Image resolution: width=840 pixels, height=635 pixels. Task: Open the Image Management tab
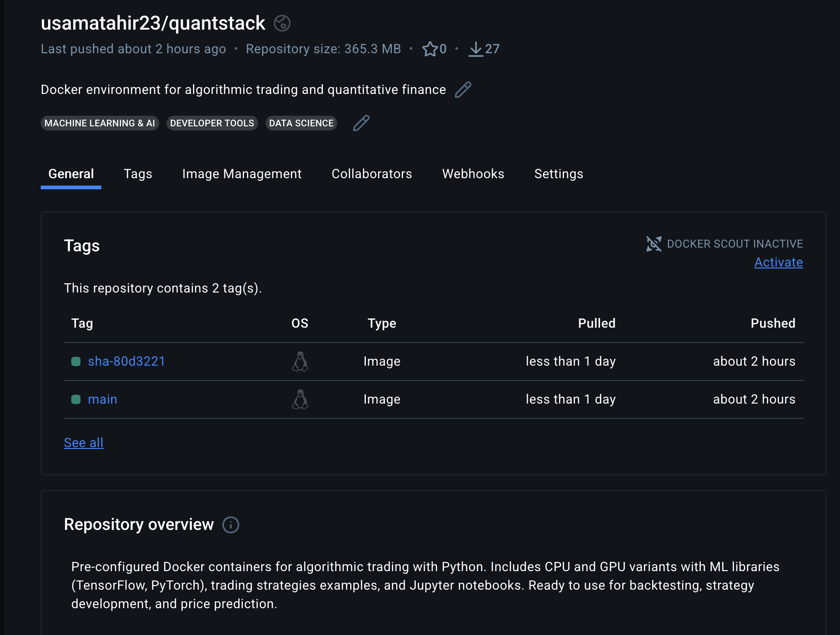[x=242, y=174]
